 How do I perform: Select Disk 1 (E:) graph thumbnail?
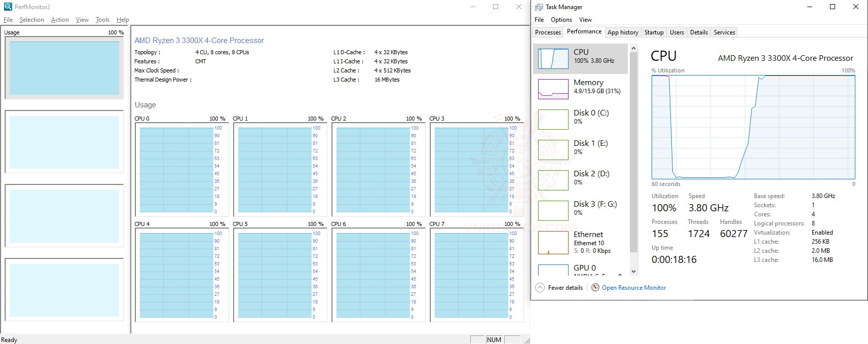(553, 150)
